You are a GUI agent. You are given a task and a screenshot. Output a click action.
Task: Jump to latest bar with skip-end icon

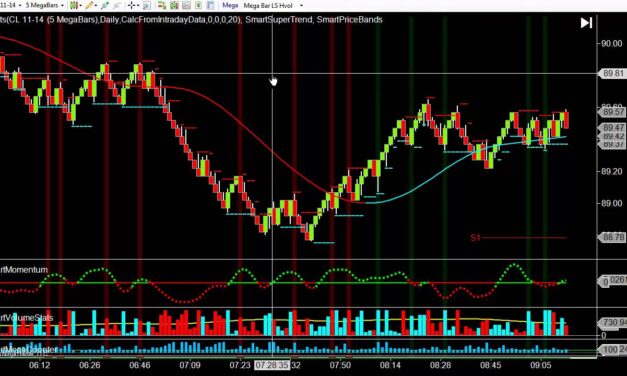586,23
